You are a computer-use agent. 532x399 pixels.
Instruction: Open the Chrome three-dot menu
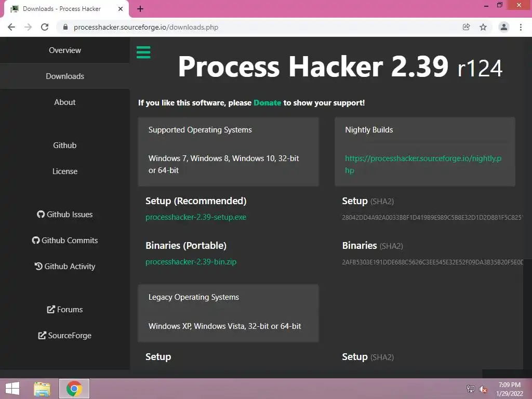(x=521, y=27)
